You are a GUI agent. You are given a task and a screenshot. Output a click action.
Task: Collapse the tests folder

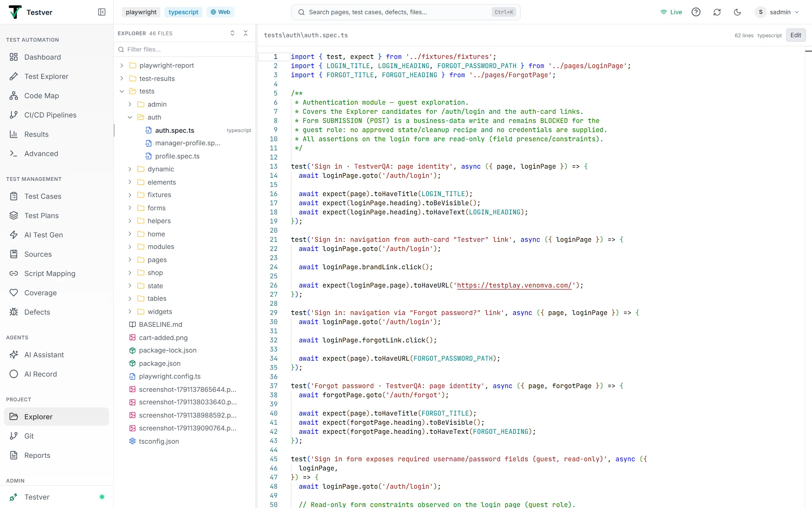pyautogui.click(x=184, y=91)
